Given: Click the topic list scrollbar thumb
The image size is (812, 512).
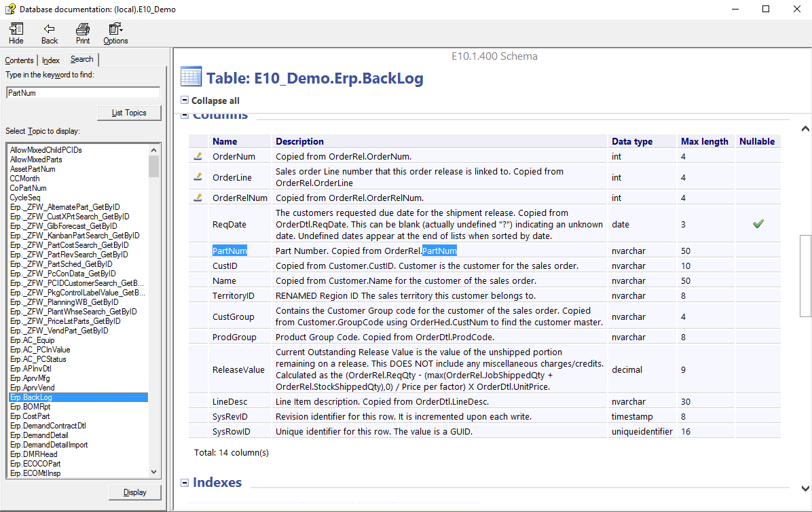Looking at the screenshot, I should pyautogui.click(x=153, y=166).
